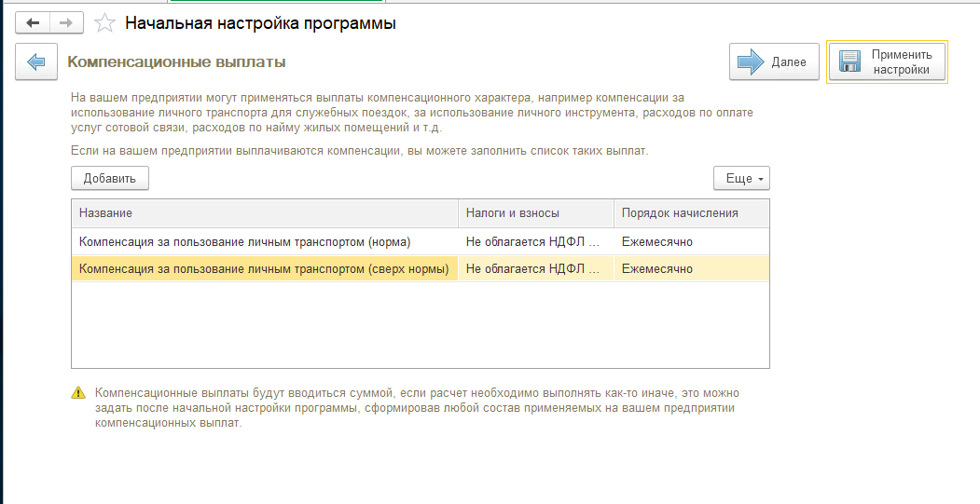Click empty area below the table rows

421,325
